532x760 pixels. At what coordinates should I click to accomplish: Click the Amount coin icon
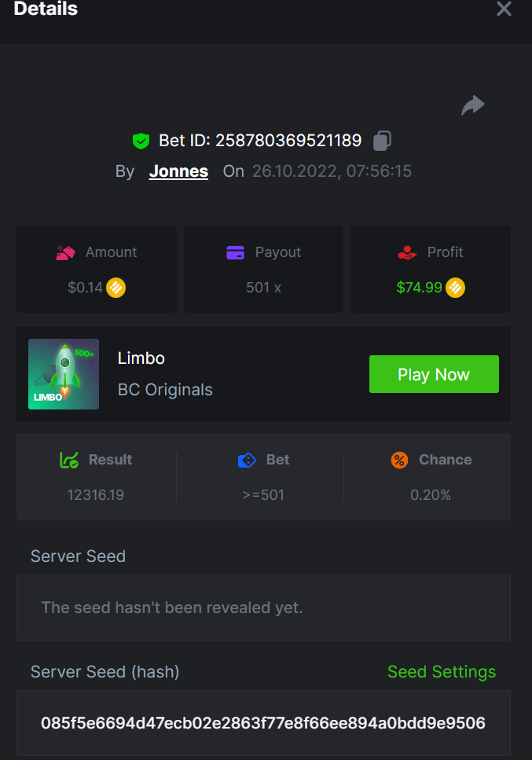116,288
